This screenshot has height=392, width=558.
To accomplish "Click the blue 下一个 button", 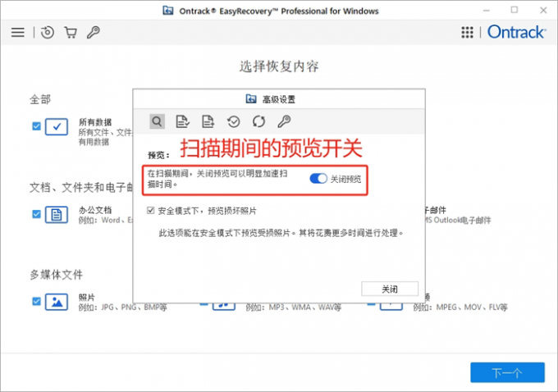I will pos(507,372).
